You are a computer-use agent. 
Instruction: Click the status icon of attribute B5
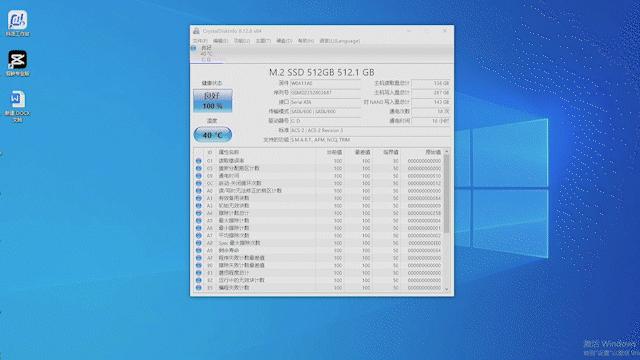tap(198, 288)
